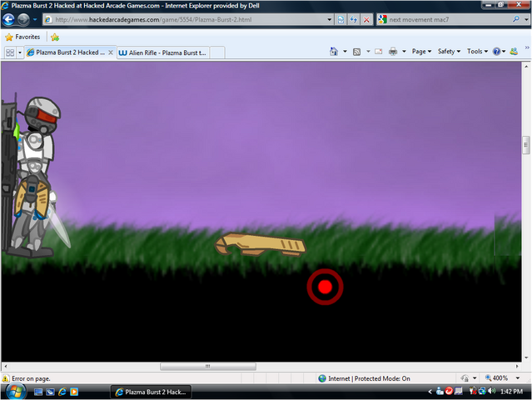This screenshot has width=532, height=400.
Task: Click the address bar URL field
Action: 185,20
